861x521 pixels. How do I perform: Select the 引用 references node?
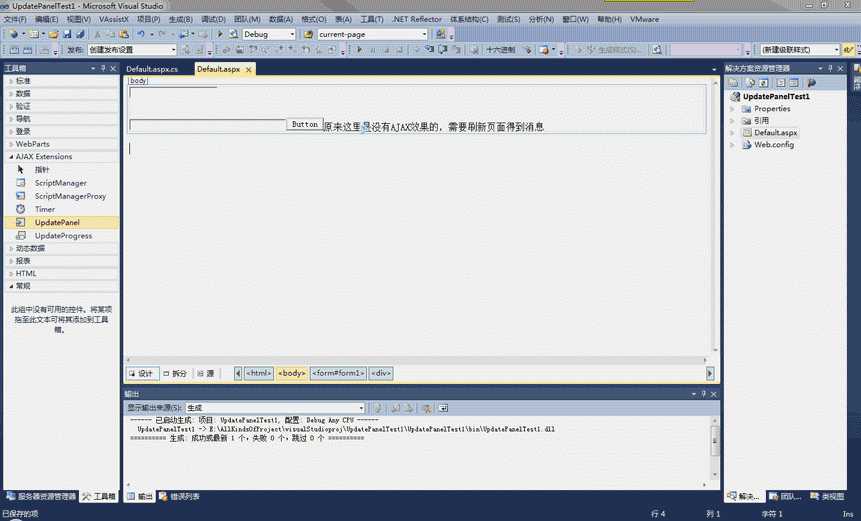[x=761, y=121]
